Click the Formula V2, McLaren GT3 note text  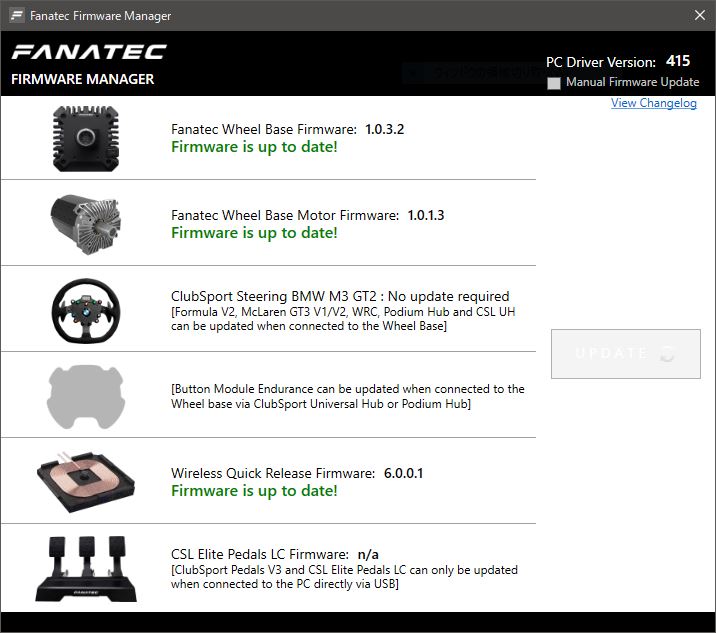[x=343, y=319]
